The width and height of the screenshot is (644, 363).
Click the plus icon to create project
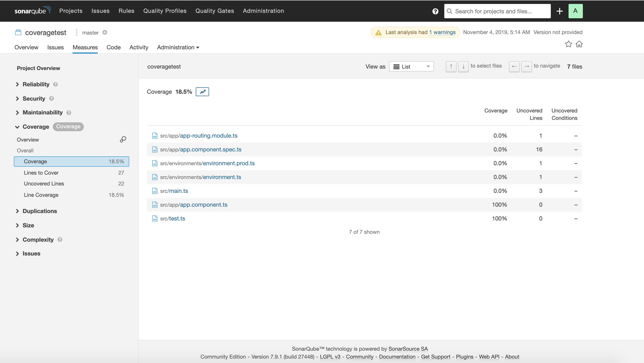559,11
